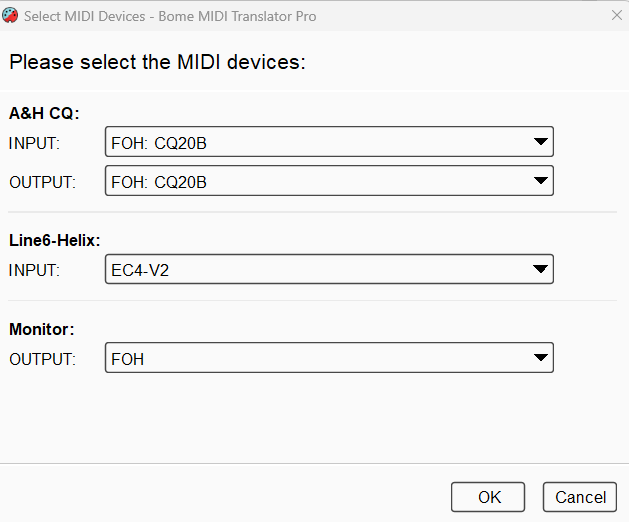The height and width of the screenshot is (522, 629).
Task: Click the Monitor section heading
Action: pos(42,328)
